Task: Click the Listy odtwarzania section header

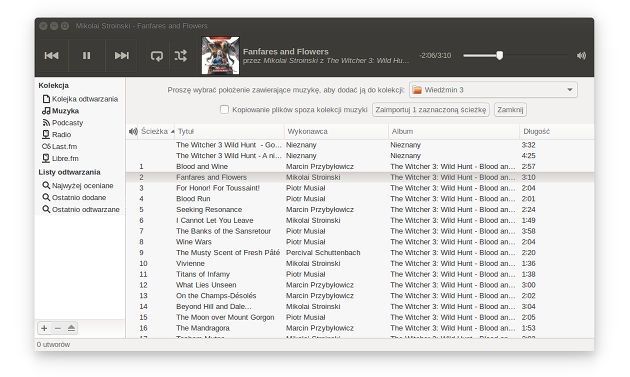Action: pyautogui.click(x=70, y=172)
